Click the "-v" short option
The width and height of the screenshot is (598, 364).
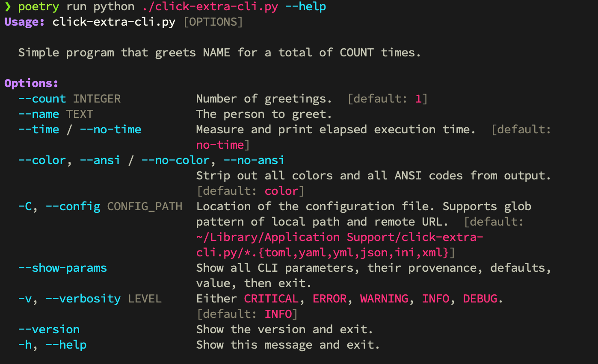pos(25,299)
